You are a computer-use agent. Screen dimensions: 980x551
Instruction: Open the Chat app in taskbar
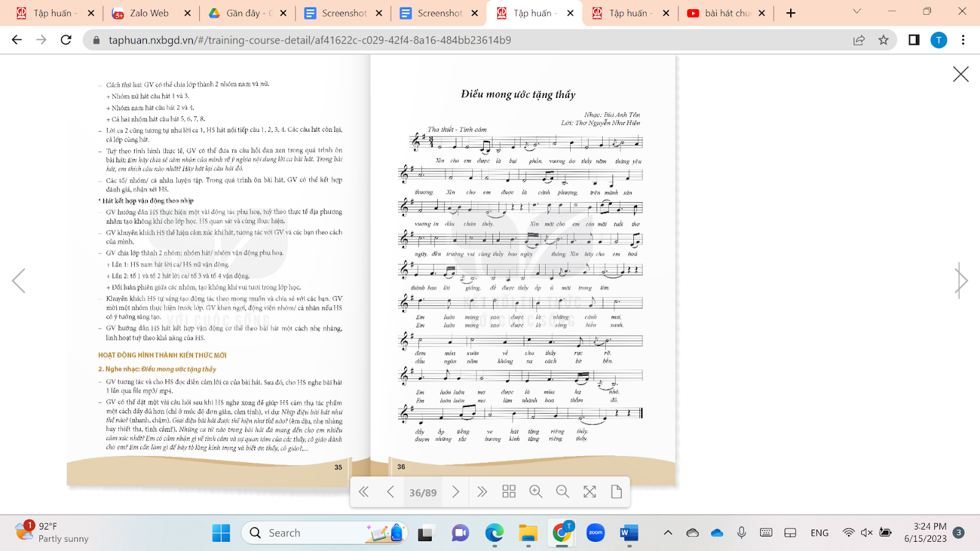pyautogui.click(x=460, y=533)
